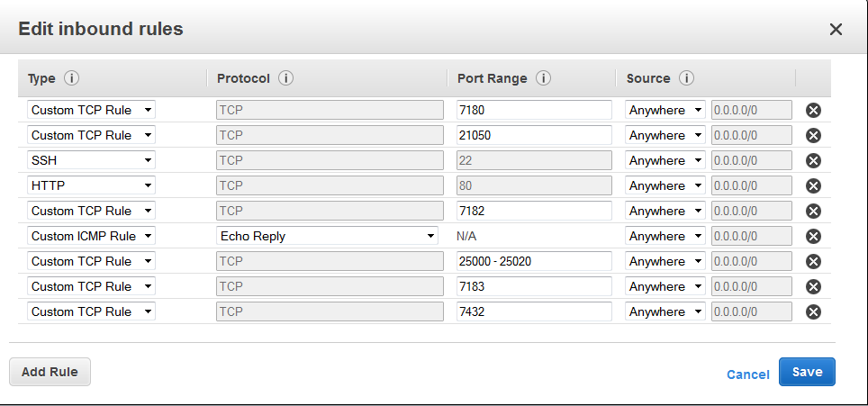Screen dimensions: 868x406
Task: Expand the Echo Reply protocol dropdown
Action: pyautogui.click(x=327, y=236)
